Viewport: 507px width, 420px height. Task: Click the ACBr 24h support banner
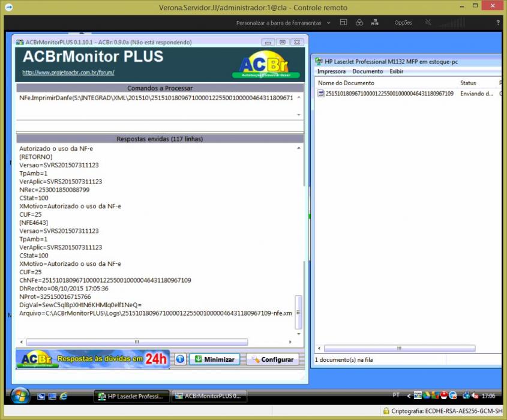92,359
